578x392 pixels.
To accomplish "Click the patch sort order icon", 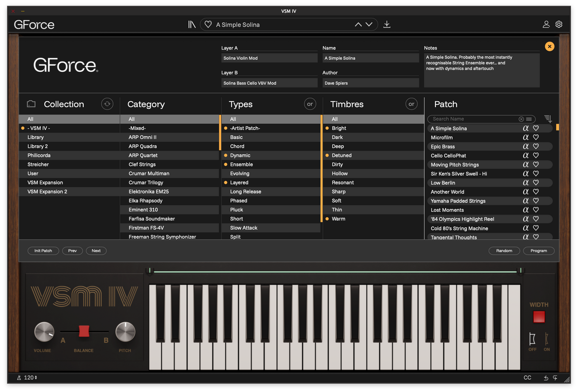I will (548, 118).
